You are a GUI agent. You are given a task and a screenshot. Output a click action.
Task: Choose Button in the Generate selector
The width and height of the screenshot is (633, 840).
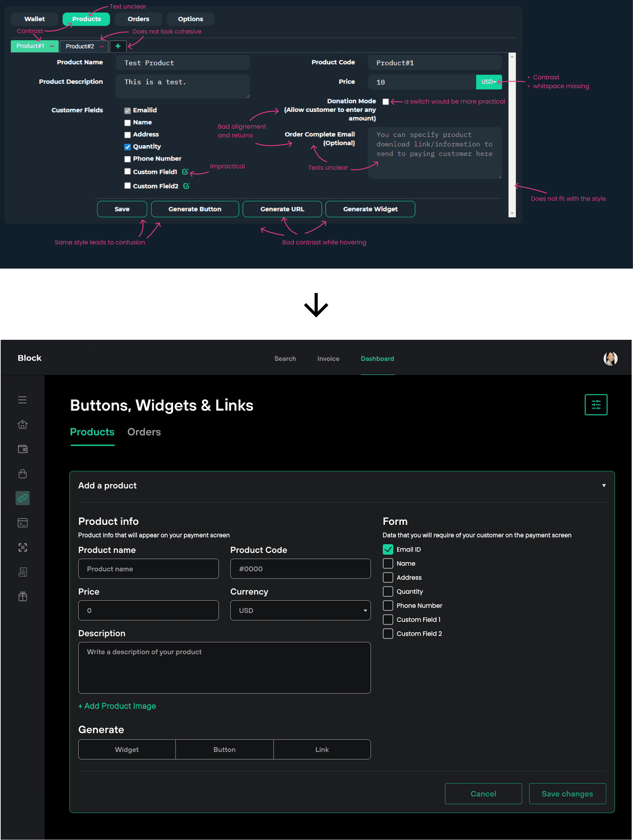tap(224, 749)
